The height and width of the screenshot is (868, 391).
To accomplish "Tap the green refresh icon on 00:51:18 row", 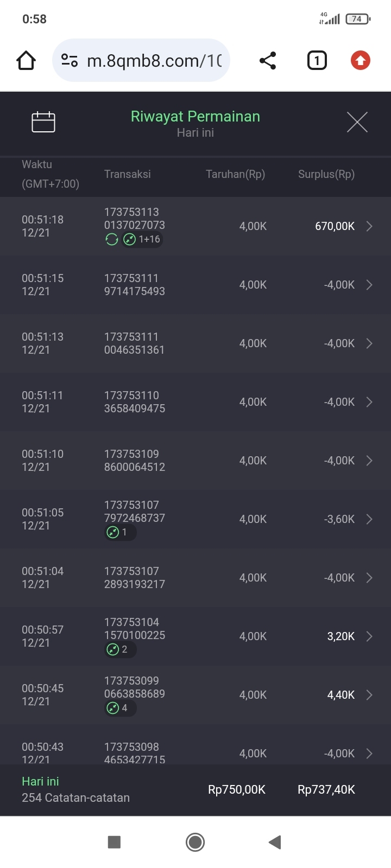I will pos(112,239).
